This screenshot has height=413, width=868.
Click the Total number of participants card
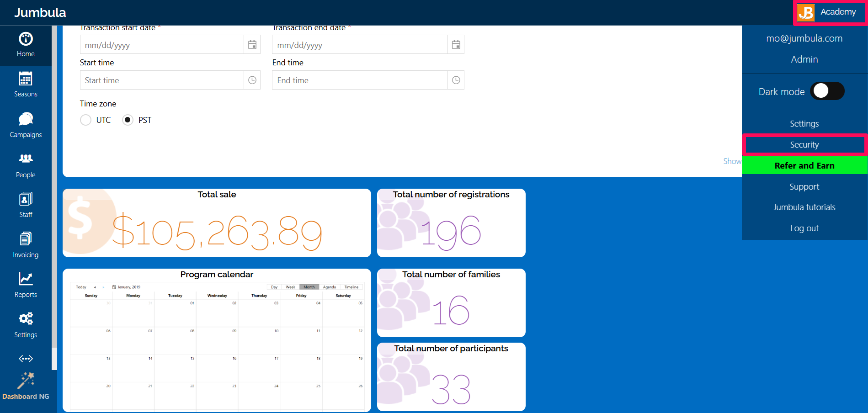(451, 377)
